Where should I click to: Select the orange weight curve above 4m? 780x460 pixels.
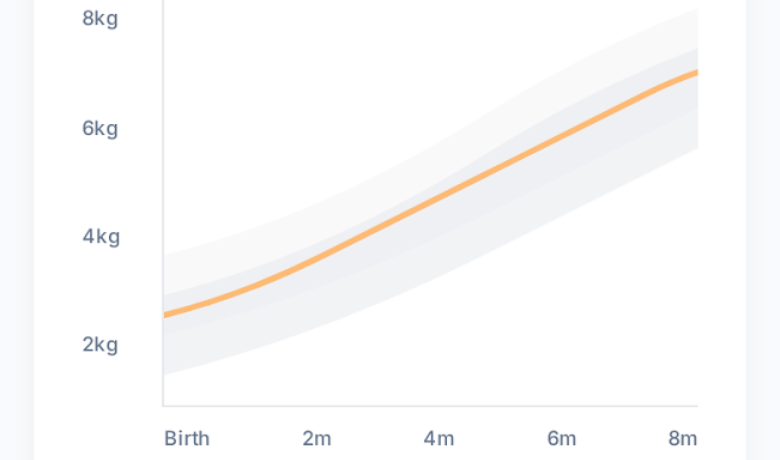coord(439,198)
